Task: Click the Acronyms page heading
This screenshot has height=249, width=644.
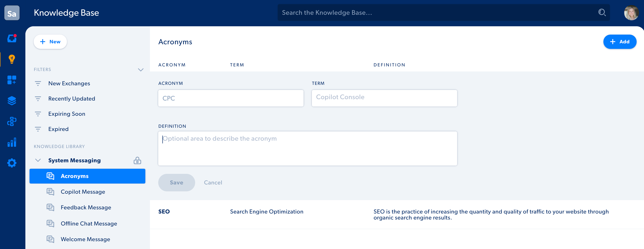Action: pyautogui.click(x=175, y=42)
